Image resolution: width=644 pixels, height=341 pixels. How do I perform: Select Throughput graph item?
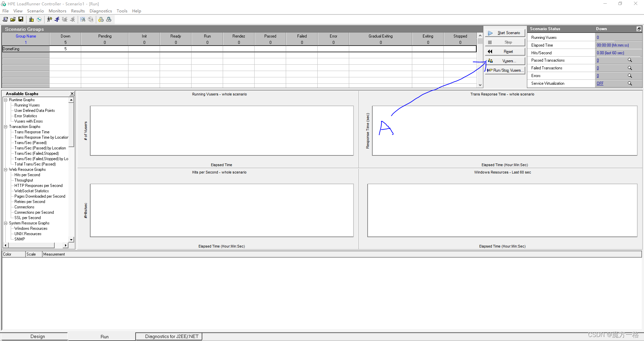pyautogui.click(x=23, y=180)
